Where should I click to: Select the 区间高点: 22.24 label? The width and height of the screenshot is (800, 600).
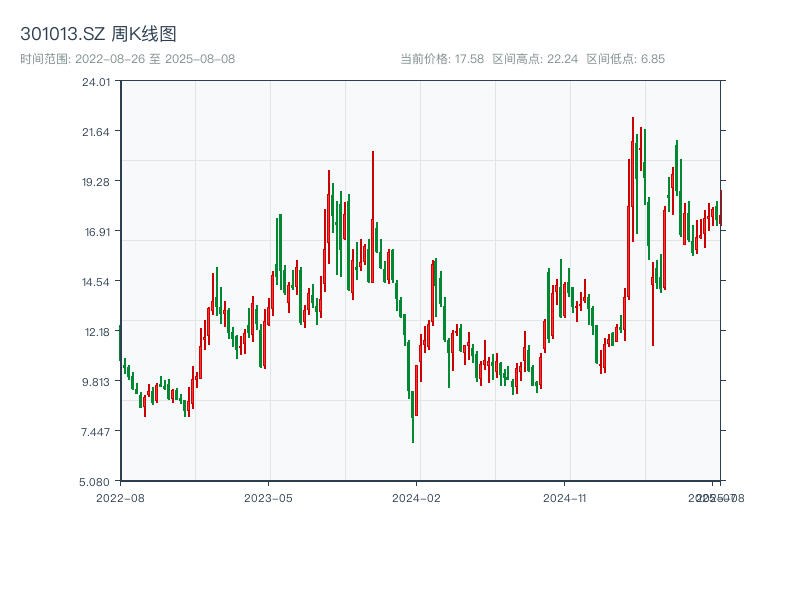(535, 59)
